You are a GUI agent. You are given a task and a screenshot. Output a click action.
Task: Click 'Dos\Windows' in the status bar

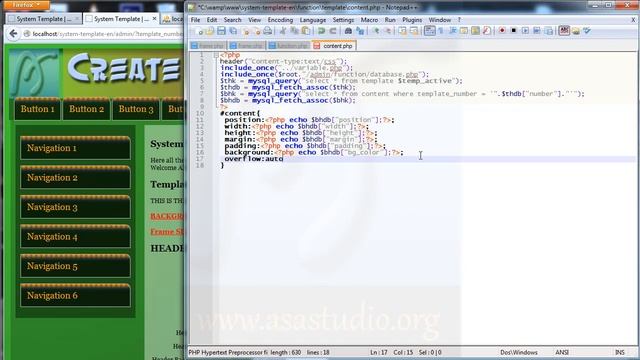(519, 352)
